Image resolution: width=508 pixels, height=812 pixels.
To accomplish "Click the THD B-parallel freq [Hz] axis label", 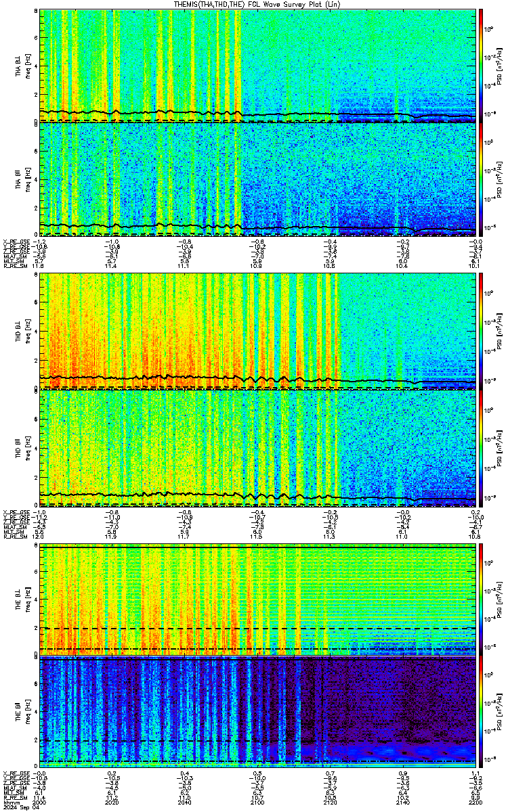I will pos(27,448).
